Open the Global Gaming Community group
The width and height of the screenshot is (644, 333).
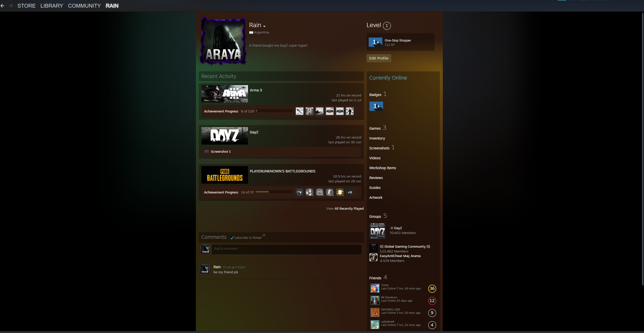click(405, 246)
